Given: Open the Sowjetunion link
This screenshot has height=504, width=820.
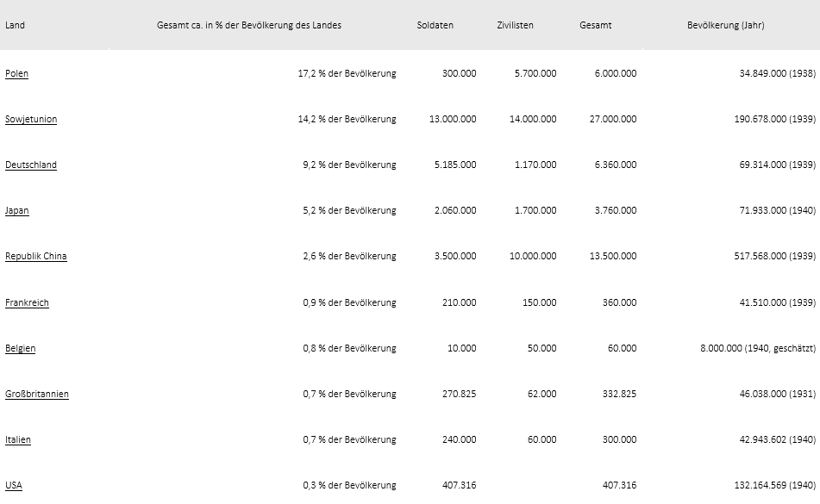Looking at the screenshot, I should (31, 119).
